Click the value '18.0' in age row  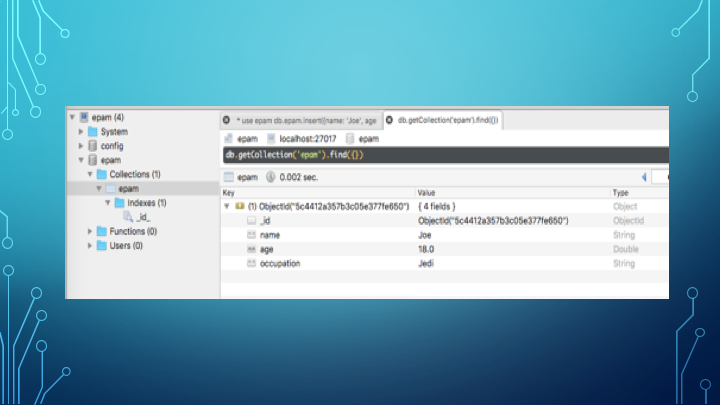tap(426, 249)
